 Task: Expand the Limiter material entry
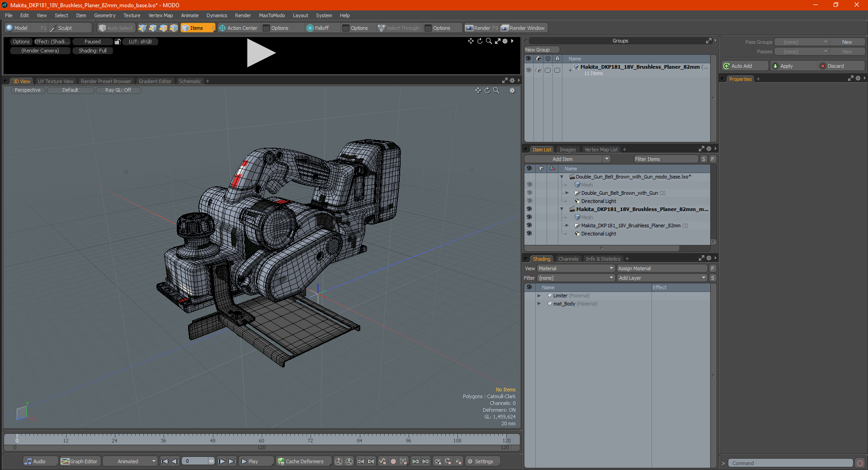539,296
